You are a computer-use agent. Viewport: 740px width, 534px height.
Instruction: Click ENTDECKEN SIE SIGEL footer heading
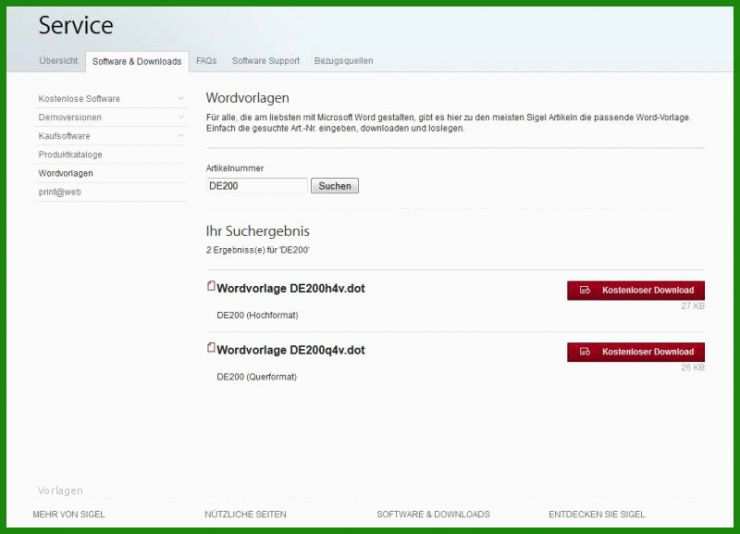[x=597, y=514]
